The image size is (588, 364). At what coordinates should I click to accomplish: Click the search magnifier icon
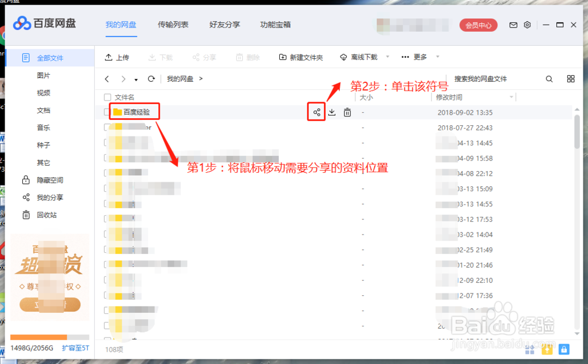pos(549,79)
